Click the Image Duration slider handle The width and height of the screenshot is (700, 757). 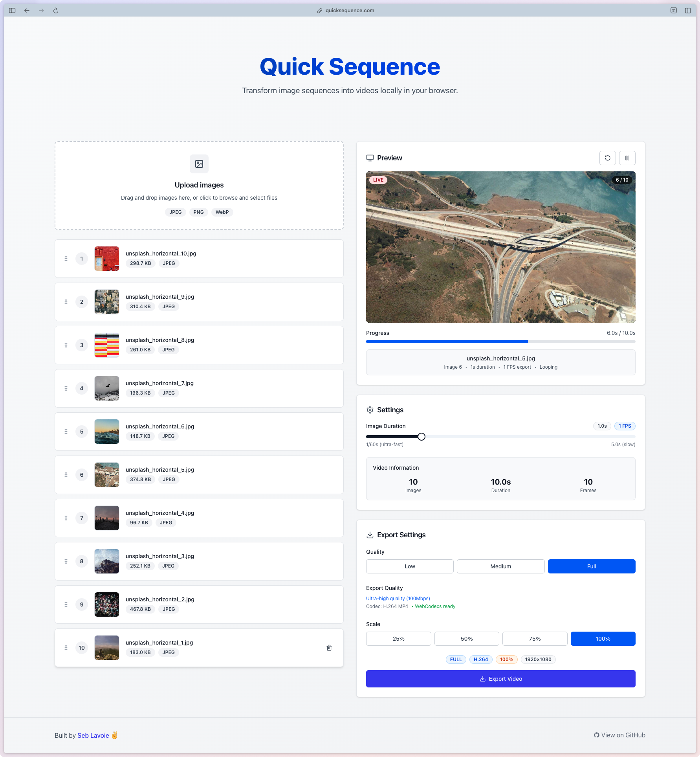point(421,437)
